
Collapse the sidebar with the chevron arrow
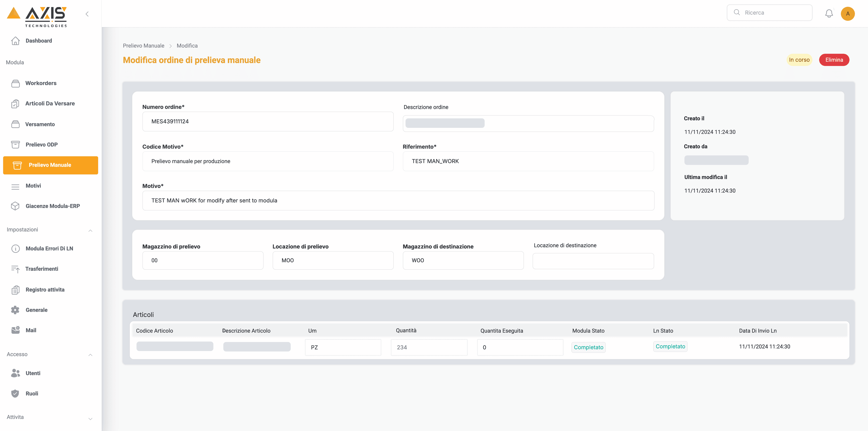pos(87,14)
